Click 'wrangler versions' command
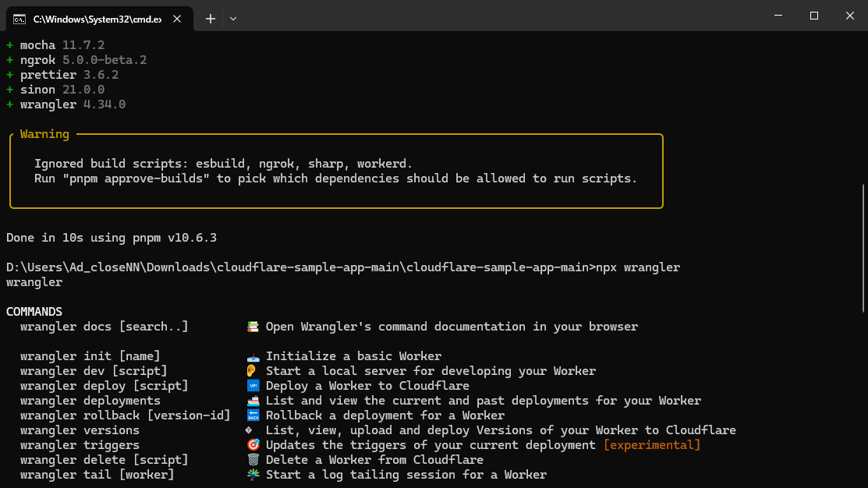 point(80,430)
